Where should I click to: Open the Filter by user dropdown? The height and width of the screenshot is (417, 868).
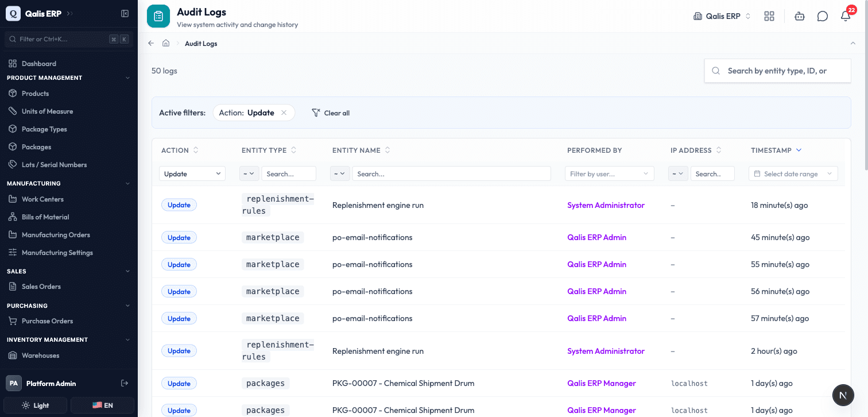[609, 173]
